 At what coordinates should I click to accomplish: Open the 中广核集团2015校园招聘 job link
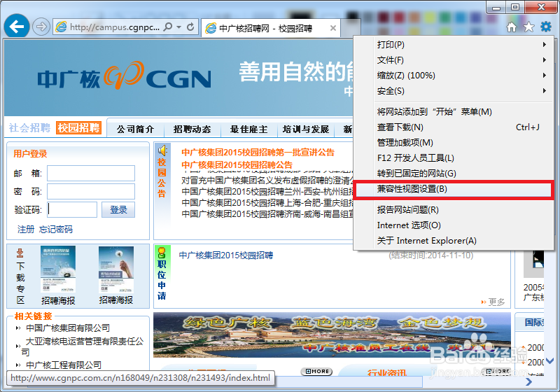226,255
